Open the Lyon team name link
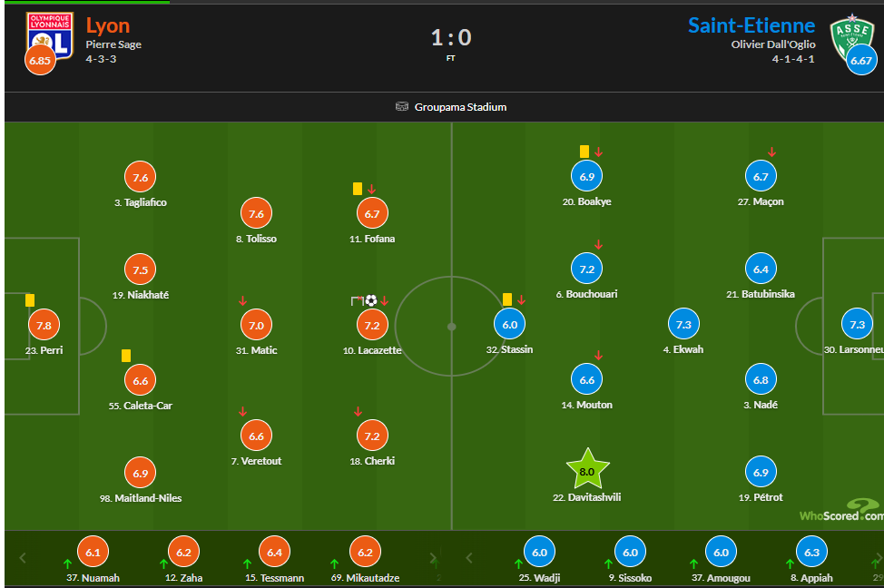884x588 pixels. 107,24
